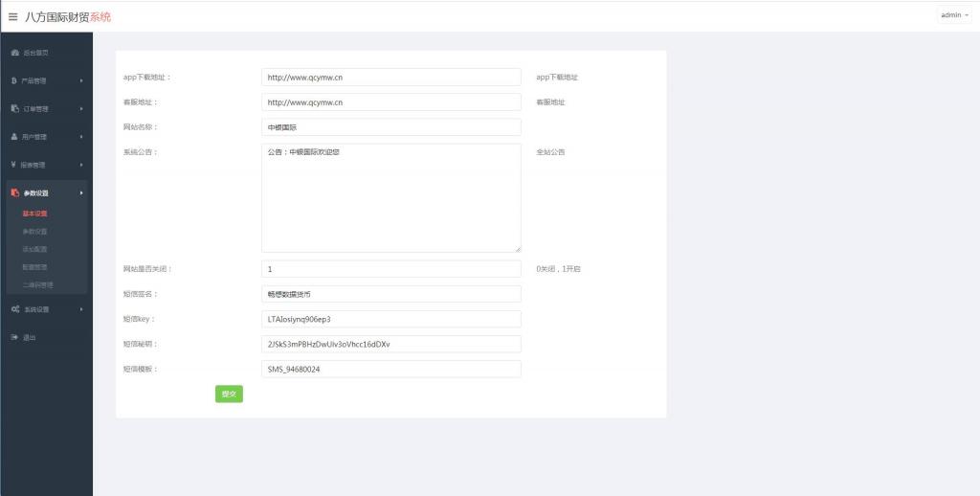The width and height of the screenshot is (980, 496).
Task: Click the 后台首页 dashboard icon
Action: click(x=14, y=53)
